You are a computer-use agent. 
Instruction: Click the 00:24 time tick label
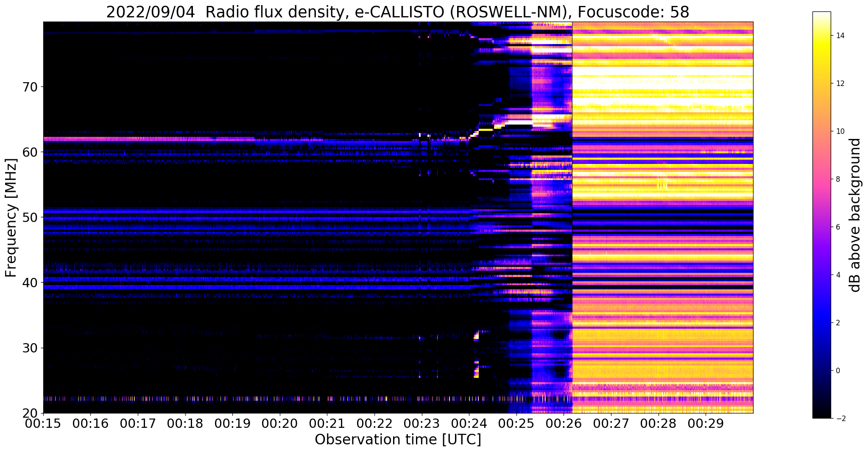[469, 424]
